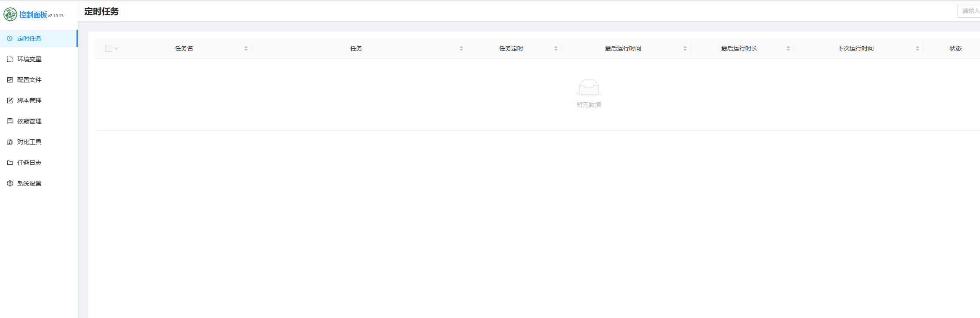Click the 最后运行时长 header text

[x=739, y=48]
